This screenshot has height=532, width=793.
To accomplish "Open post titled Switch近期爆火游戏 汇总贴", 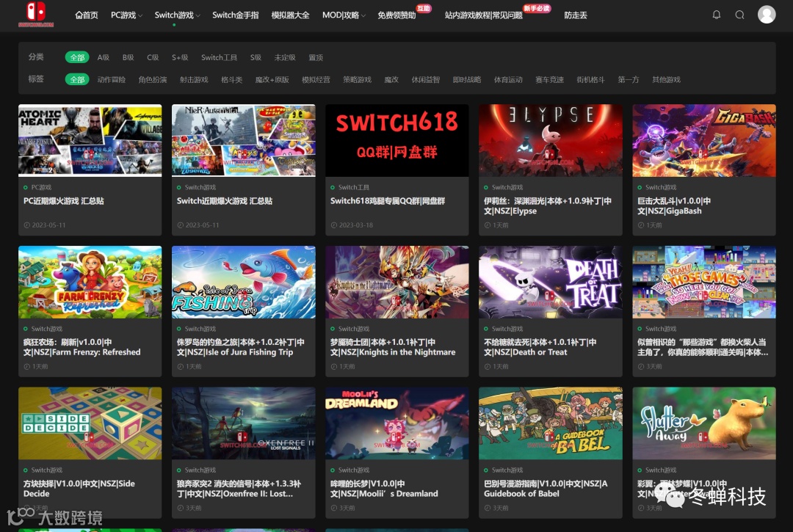I will 225,201.
